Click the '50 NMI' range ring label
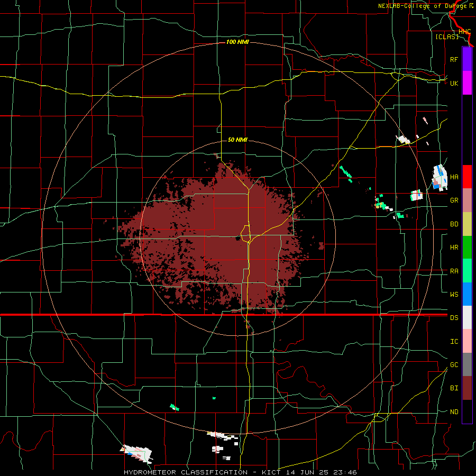This screenshot has height=476, width=476. click(x=237, y=140)
